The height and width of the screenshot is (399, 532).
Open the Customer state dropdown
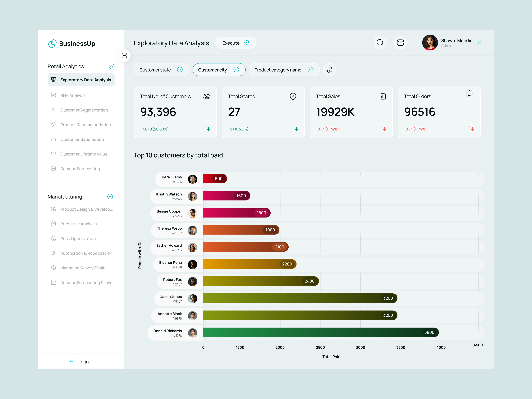[x=161, y=70]
